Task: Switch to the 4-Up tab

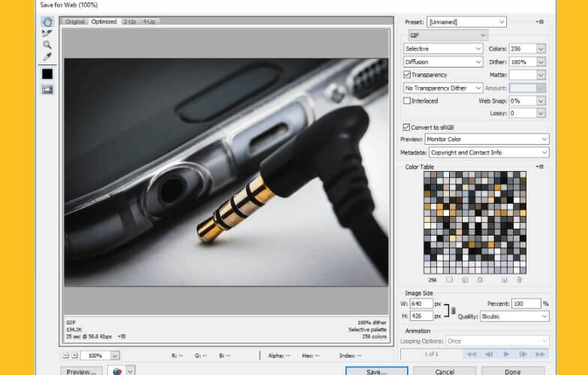Action: click(x=149, y=22)
